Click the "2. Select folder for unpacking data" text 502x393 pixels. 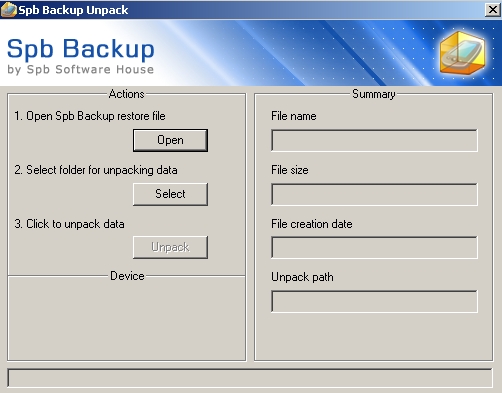tap(96, 170)
